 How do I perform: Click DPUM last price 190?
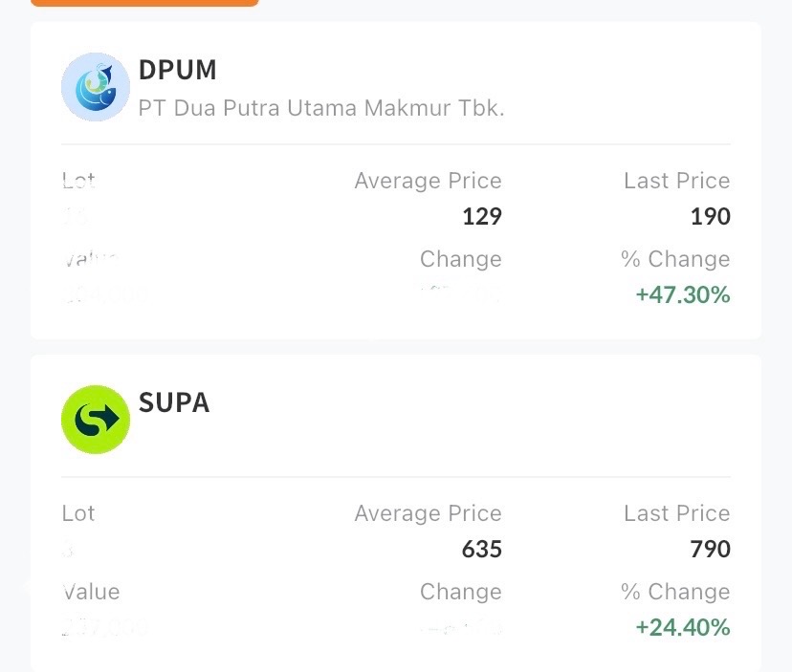(710, 217)
